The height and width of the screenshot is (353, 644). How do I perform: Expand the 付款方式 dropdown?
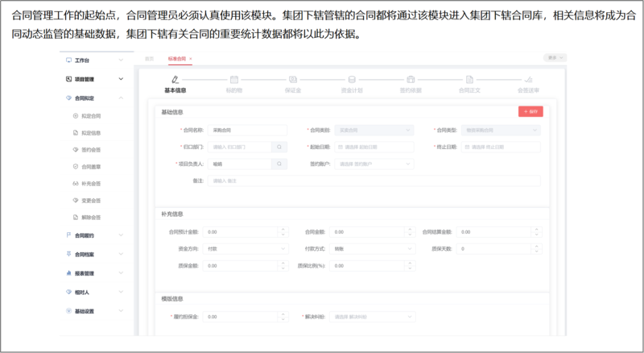pos(370,248)
